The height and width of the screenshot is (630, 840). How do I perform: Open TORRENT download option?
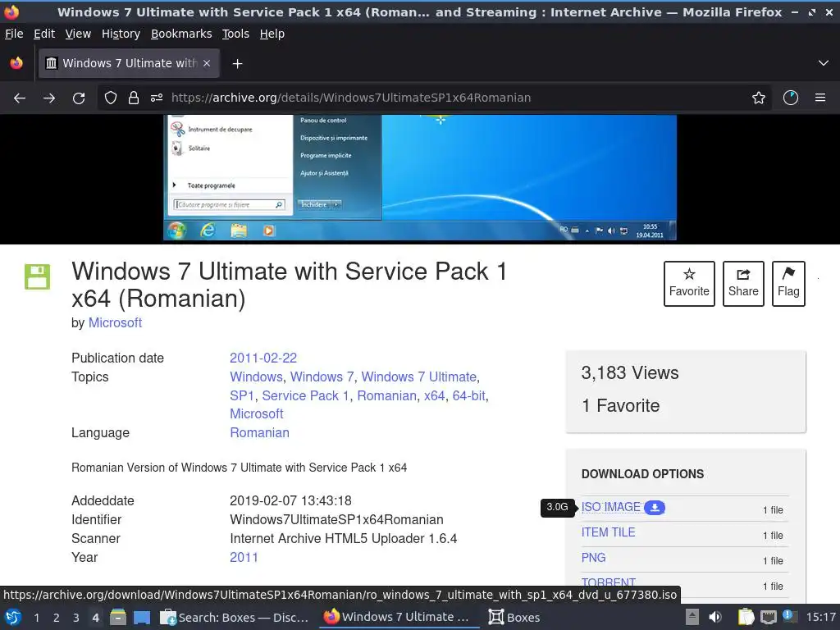[609, 582]
